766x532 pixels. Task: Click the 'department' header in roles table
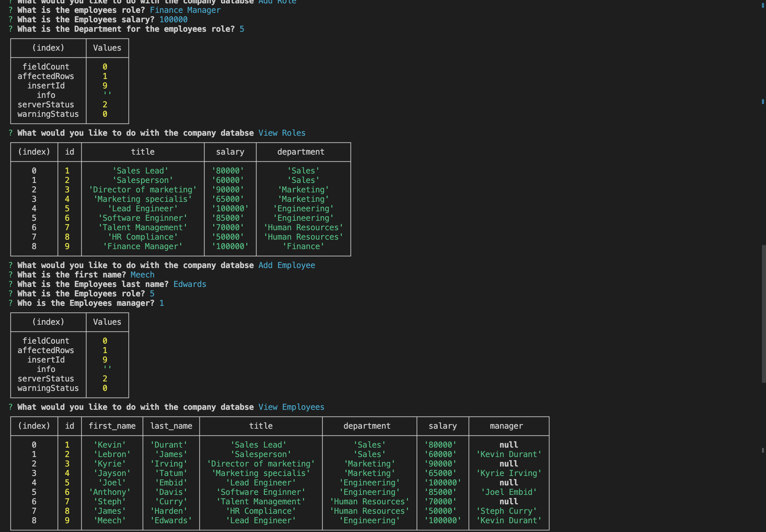pos(301,152)
